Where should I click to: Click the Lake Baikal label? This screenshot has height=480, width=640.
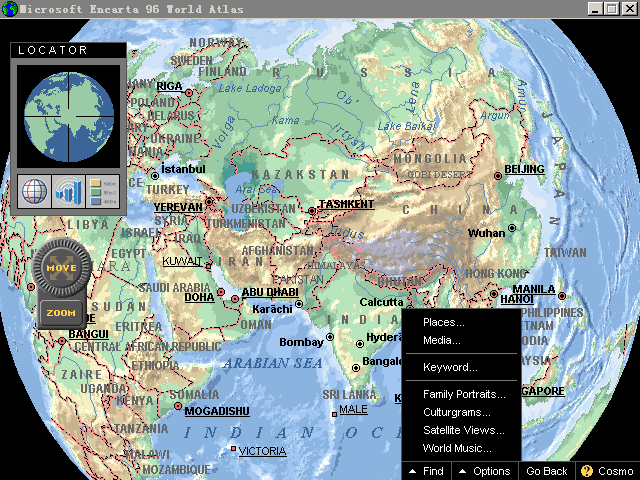407,127
